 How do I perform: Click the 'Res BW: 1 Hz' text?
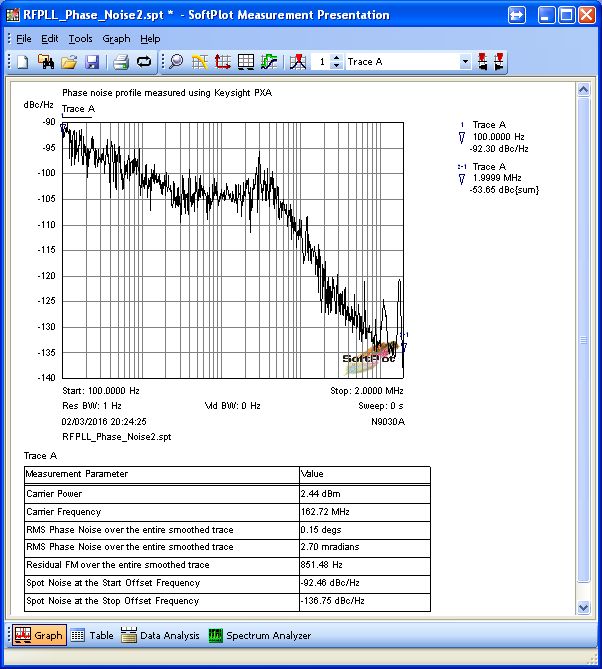coord(92,405)
